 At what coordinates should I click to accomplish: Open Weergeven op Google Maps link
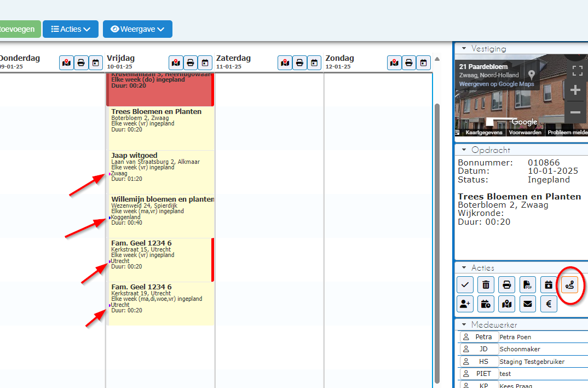click(x=497, y=84)
